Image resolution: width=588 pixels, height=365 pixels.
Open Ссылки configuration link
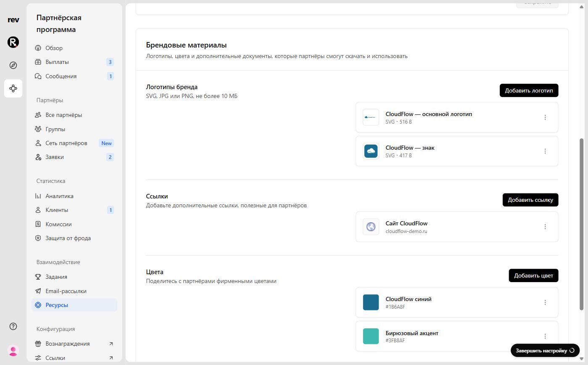click(74, 358)
